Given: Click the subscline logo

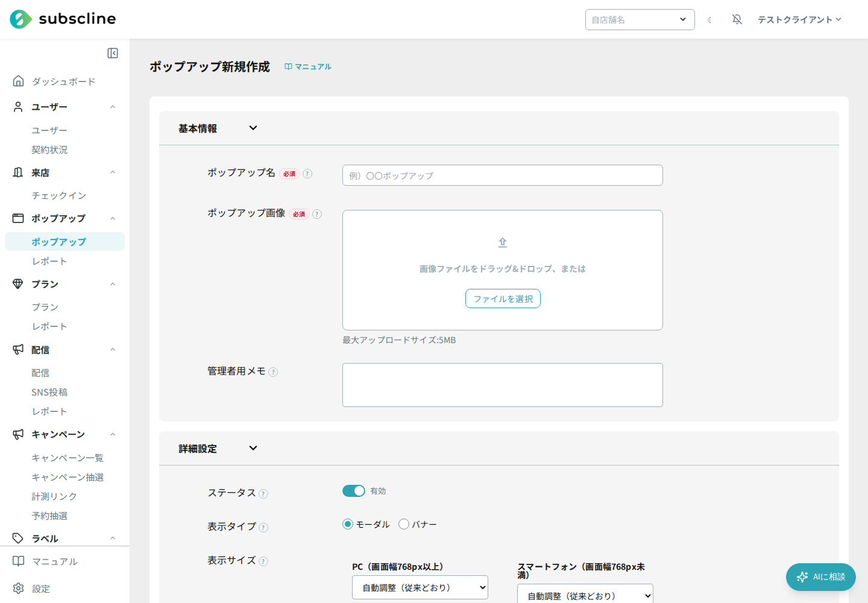Looking at the screenshot, I should (x=63, y=19).
